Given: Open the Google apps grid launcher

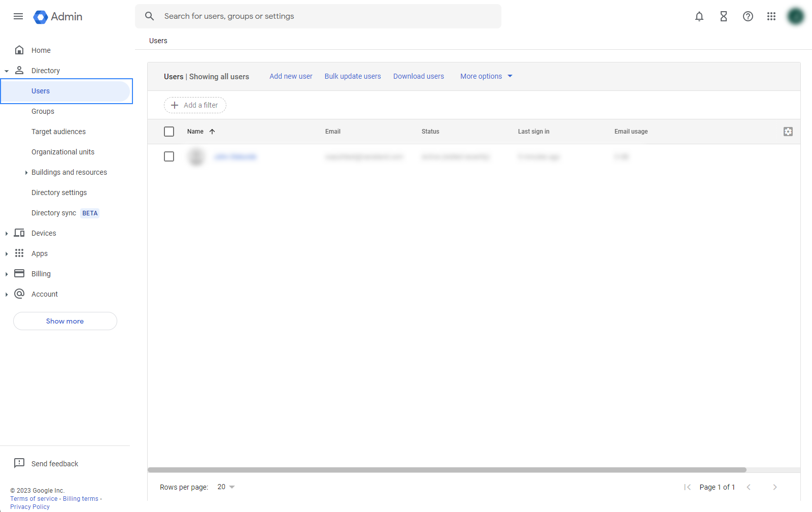Looking at the screenshot, I should click(771, 16).
